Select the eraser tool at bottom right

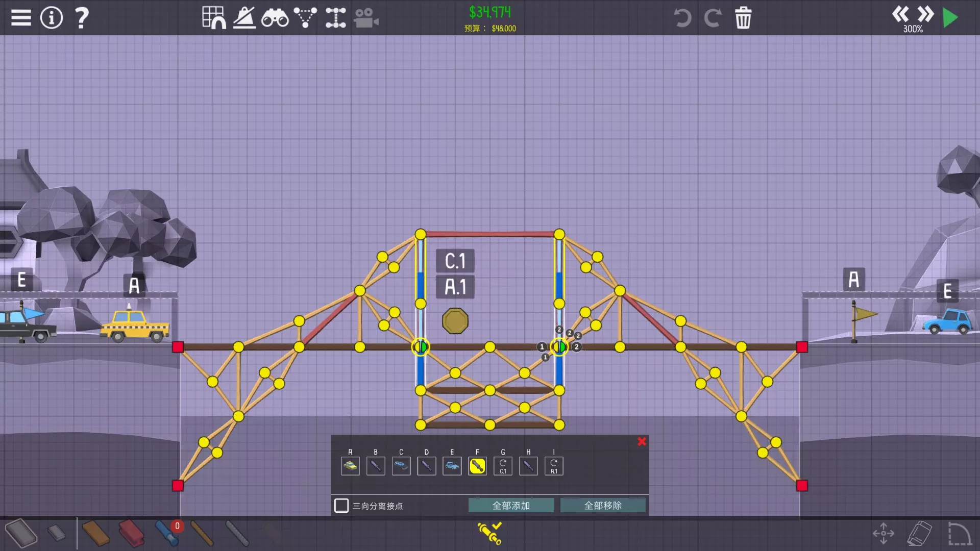pyautogui.click(x=919, y=534)
